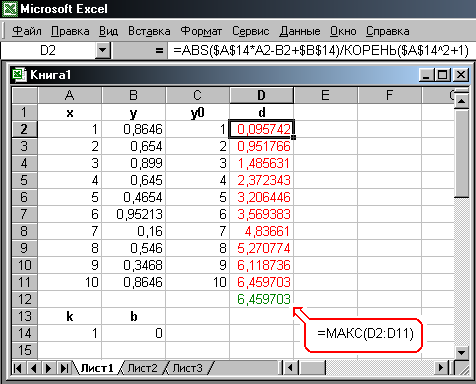
Task: Maximize the Книга1 workbook window
Action: 442,75
